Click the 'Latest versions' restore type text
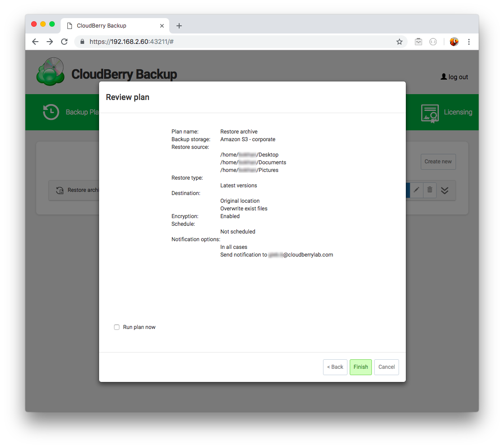The image size is (504, 448). click(x=238, y=186)
